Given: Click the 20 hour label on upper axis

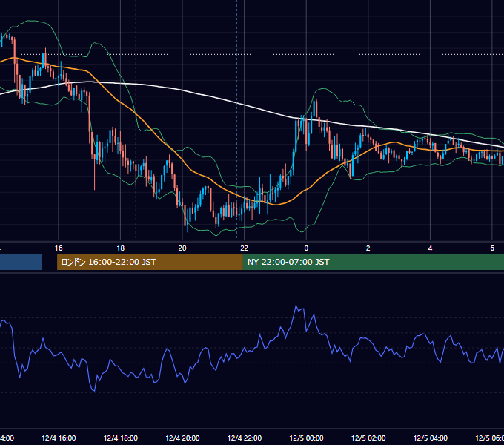Looking at the screenshot, I should (x=182, y=248).
